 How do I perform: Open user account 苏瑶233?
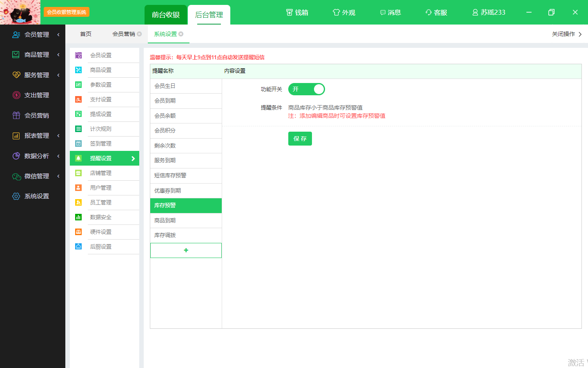(489, 13)
